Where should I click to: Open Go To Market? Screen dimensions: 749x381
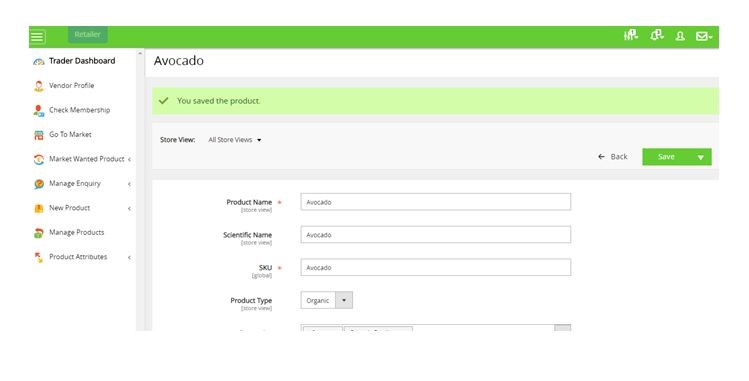(x=70, y=134)
